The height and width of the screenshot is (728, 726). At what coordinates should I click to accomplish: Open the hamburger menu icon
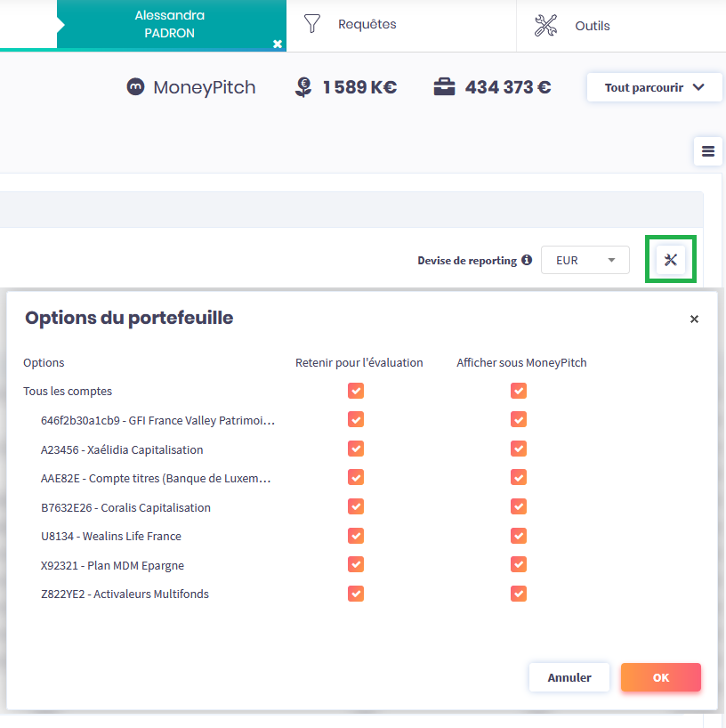(x=708, y=151)
